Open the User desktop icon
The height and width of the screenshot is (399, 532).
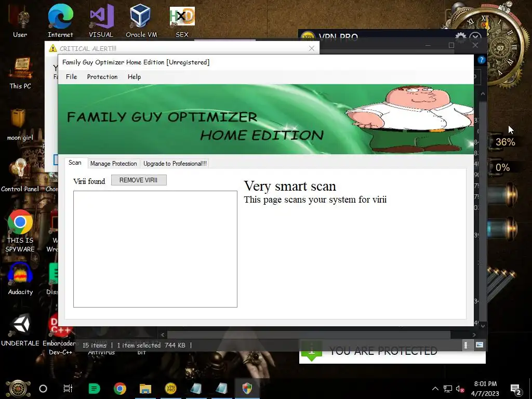(20, 22)
